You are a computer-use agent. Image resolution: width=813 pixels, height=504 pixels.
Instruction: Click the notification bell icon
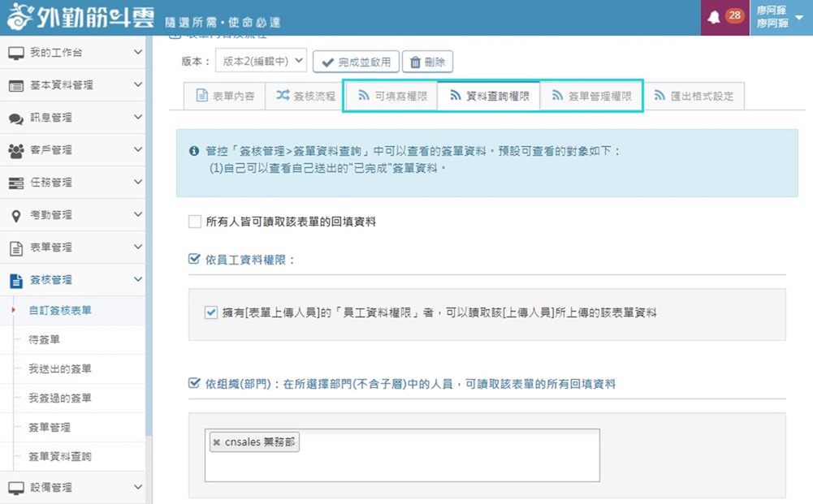[x=715, y=17]
